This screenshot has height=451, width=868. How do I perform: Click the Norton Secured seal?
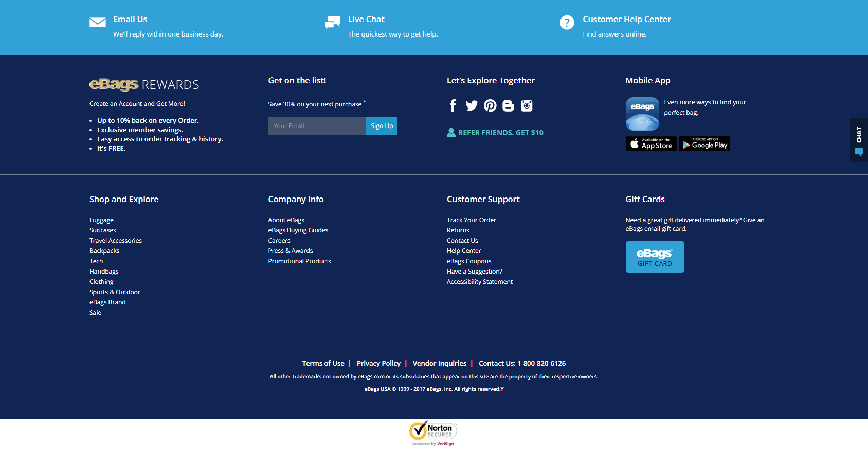[x=433, y=434]
